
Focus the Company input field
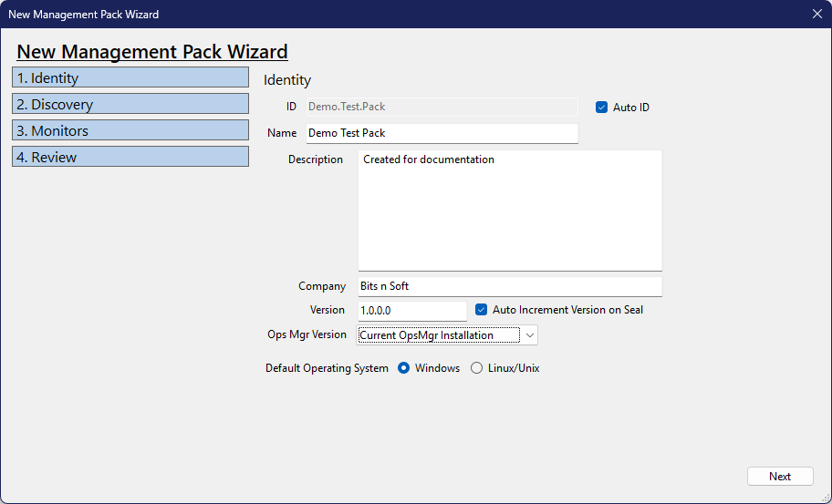tap(509, 286)
